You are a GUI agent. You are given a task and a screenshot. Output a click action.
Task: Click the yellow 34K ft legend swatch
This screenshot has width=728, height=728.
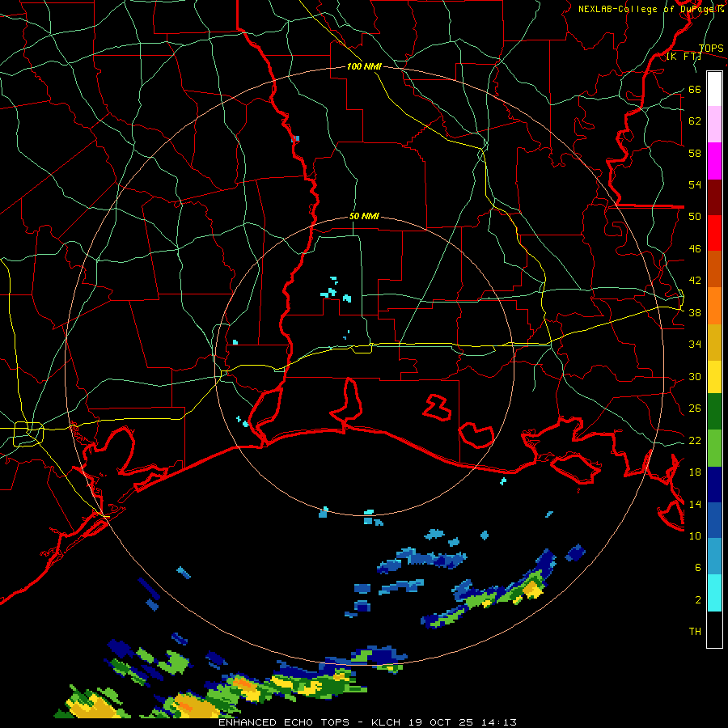[714, 377]
